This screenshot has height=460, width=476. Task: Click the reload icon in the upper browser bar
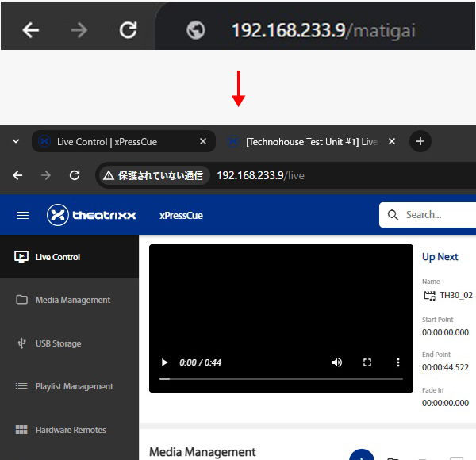128,29
